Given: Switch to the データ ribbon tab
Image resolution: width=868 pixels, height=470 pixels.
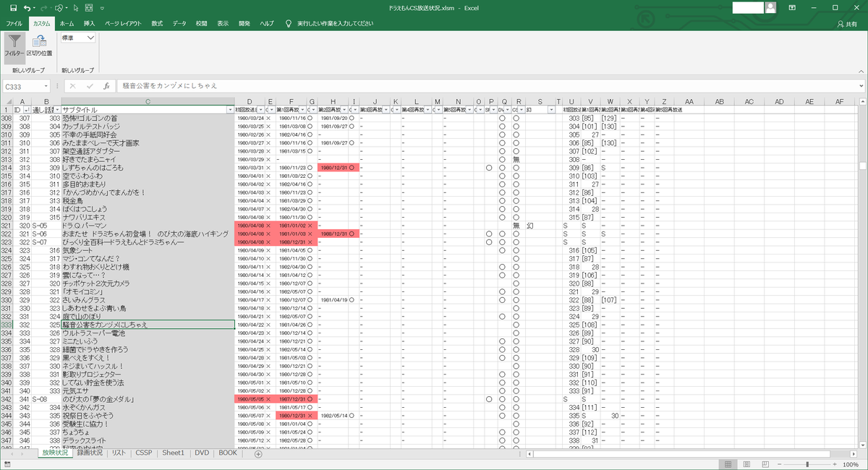Looking at the screenshot, I should (179, 23).
